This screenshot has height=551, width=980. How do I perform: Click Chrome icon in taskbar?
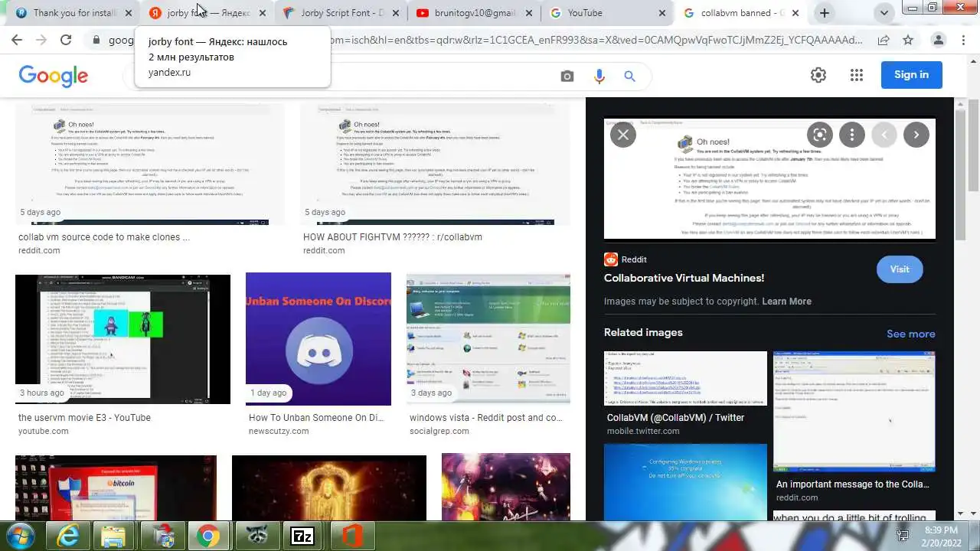click(207, 536)
